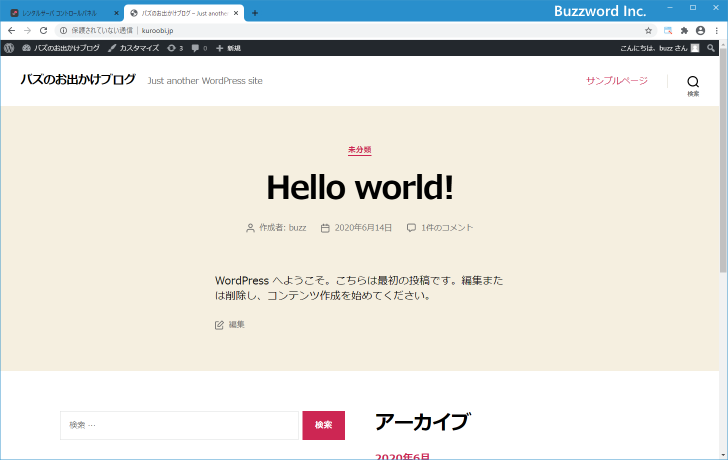This screenshot has height=460, width=728.
Task: Click the browser forward arrow
Action: click(x=27, y=31)
